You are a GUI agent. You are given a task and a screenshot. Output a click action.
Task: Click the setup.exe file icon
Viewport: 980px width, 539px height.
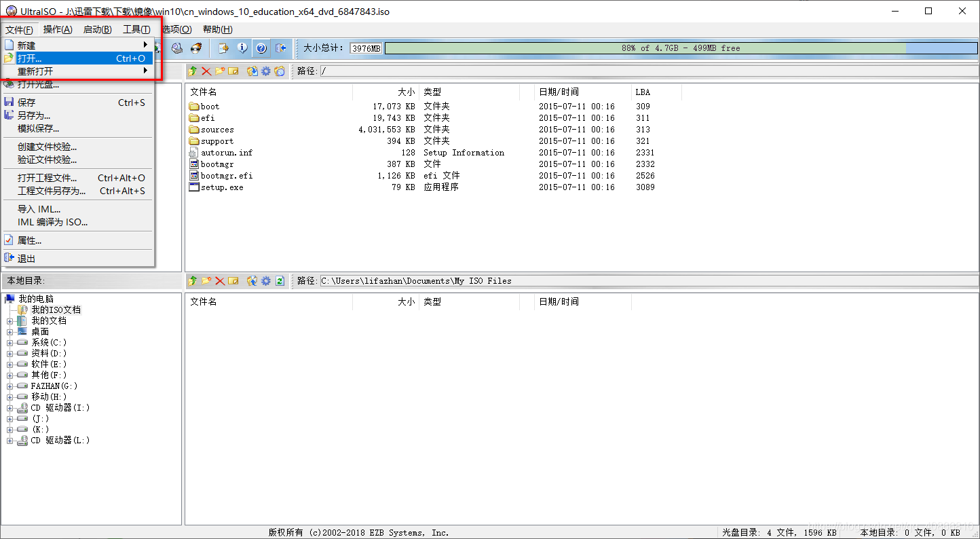click(x=194, y=187)
